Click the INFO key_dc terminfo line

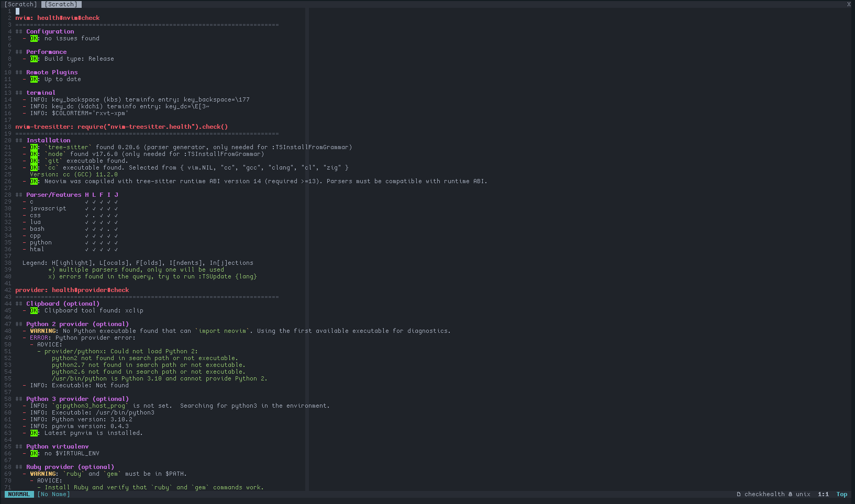point(116,106)
